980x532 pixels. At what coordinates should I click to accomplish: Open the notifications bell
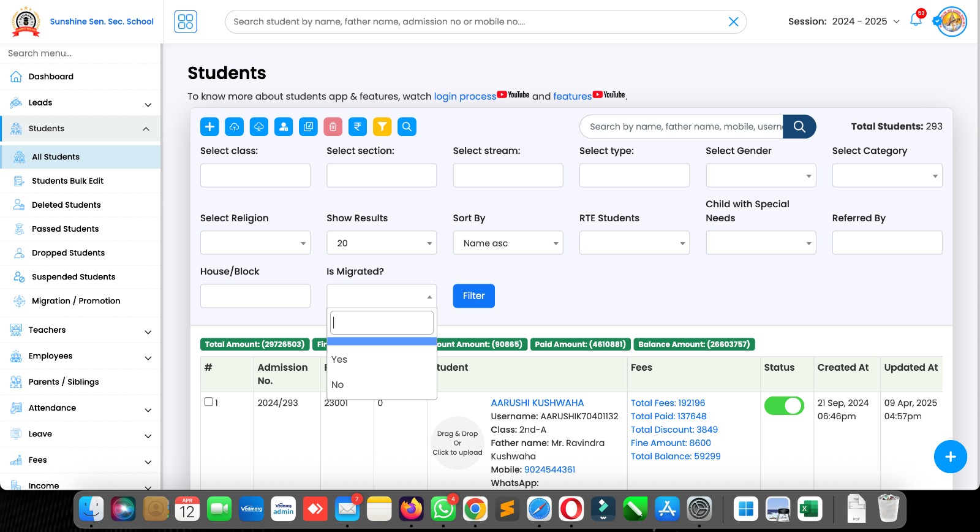tap(916, 20)
